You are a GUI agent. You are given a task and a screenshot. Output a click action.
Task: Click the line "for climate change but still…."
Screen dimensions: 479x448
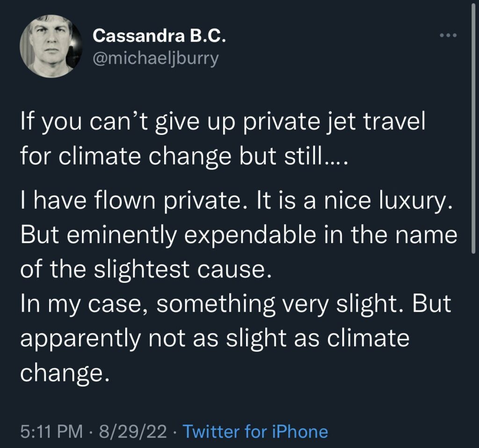coord(183,158)
